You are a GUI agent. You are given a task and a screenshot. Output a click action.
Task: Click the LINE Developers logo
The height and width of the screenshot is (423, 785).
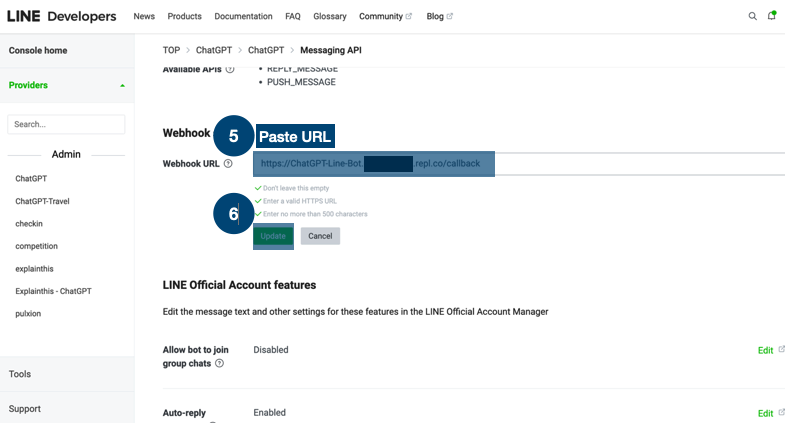coord(62,16)
